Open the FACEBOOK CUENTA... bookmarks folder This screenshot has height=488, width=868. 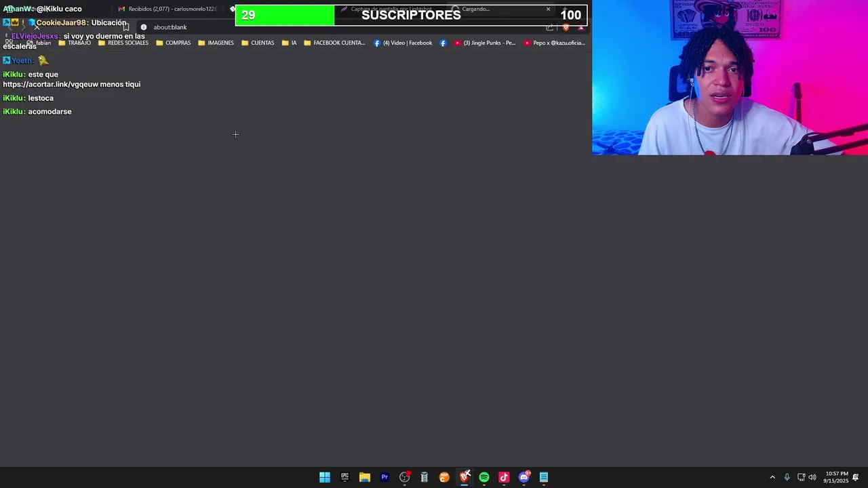point(334,43)
